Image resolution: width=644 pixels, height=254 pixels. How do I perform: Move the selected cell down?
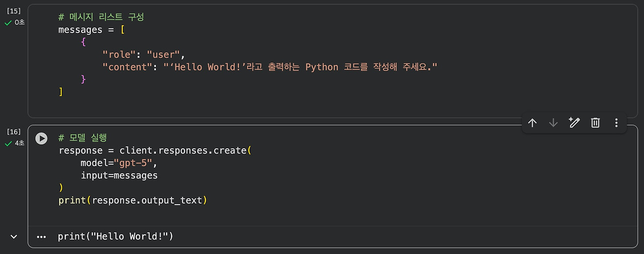click(x=553, y=122)
